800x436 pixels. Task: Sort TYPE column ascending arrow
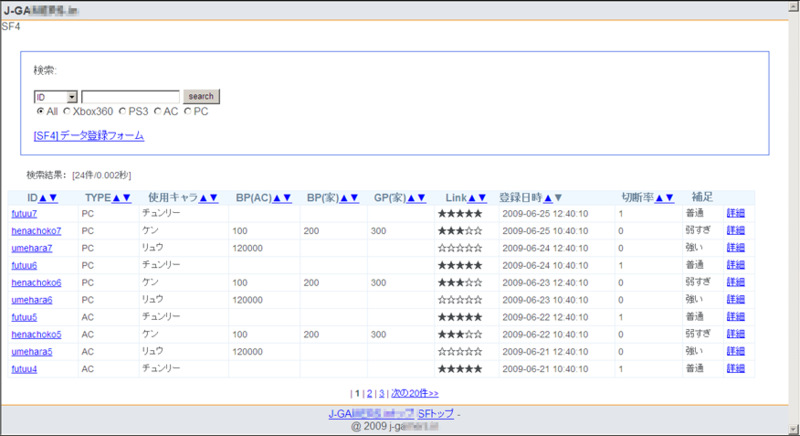click(116, 198)
